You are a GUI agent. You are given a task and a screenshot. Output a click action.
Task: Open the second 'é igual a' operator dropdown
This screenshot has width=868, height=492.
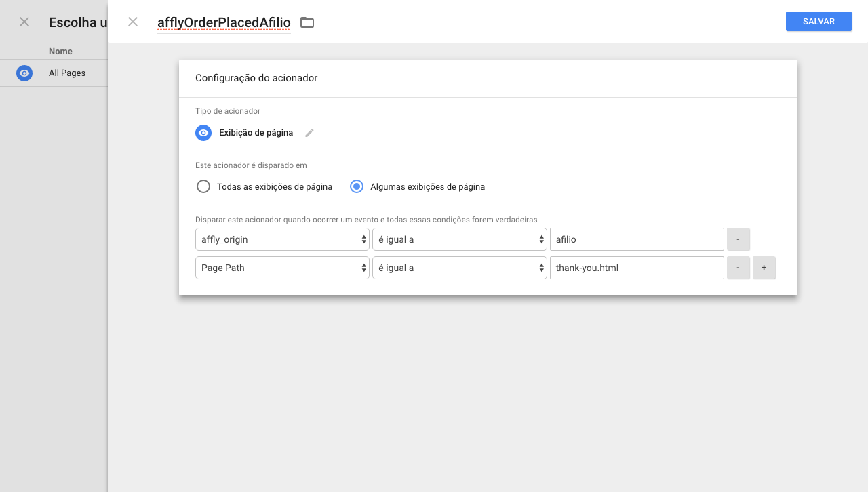460,268
